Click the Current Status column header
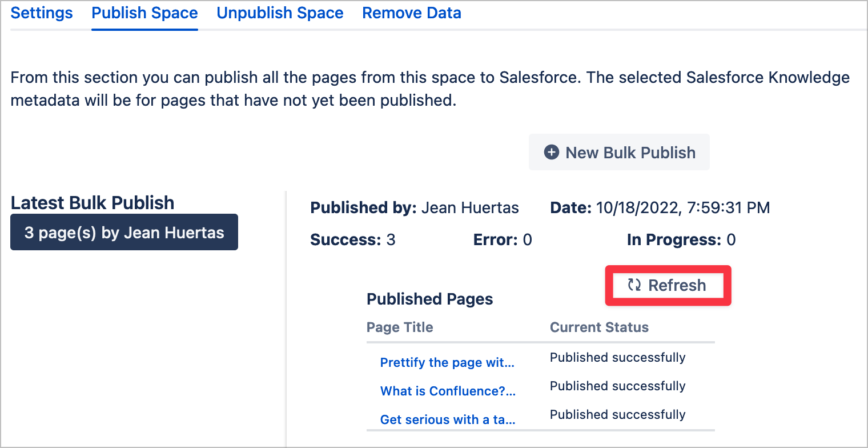The image size is (868, 448). (599, 327)
